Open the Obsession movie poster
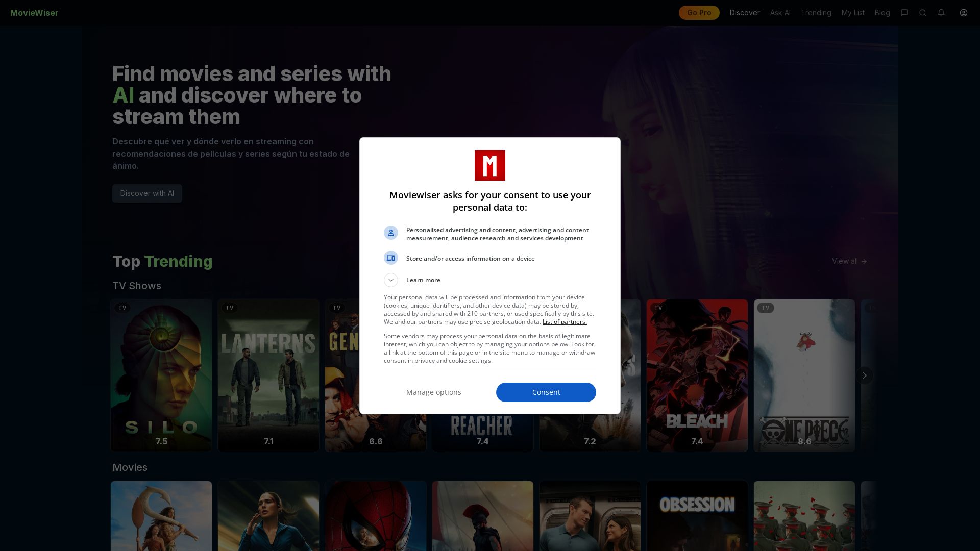The image size is (980, 551). click(697, 516)
